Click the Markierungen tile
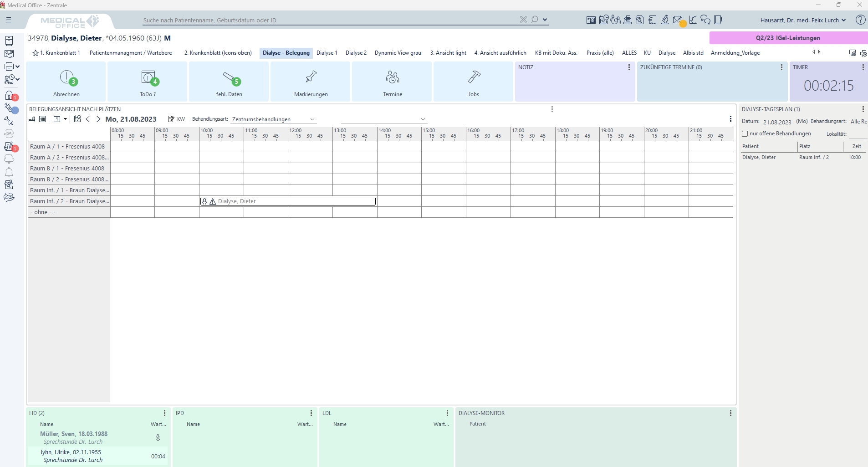This screenshot has width=868, height=467. click(311, 82)
